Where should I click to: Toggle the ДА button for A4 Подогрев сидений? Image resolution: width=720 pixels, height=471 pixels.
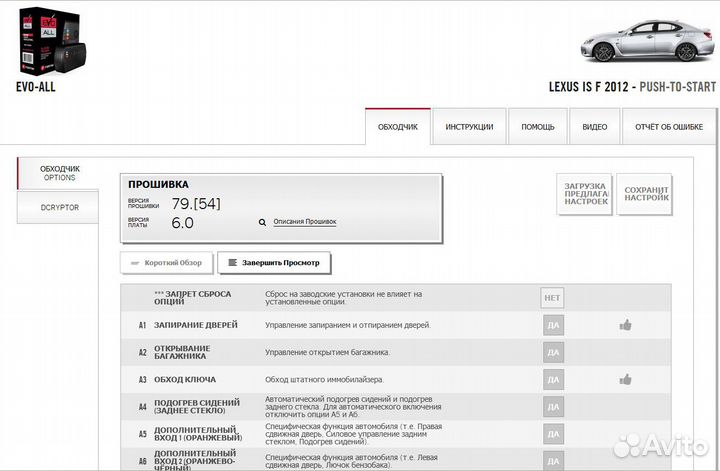(552, 406)
